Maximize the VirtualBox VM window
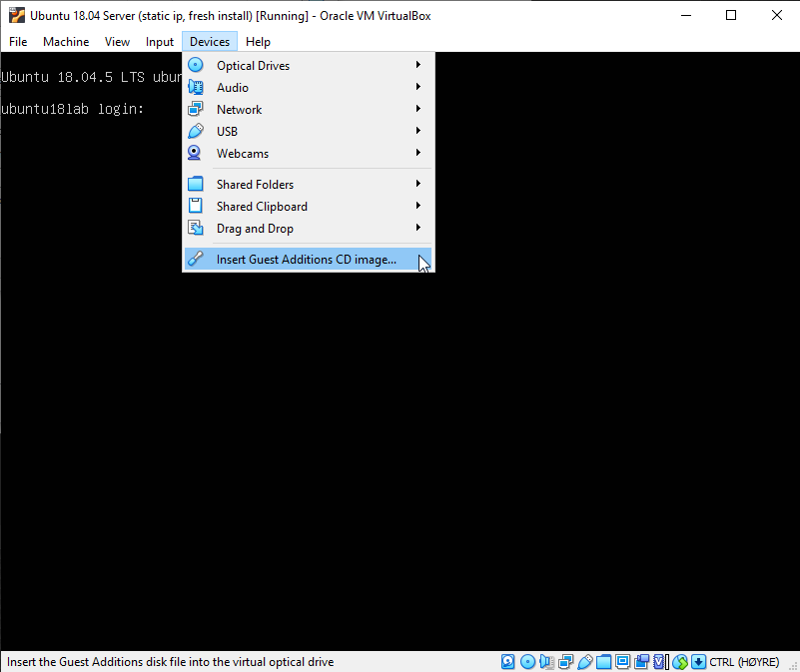The image size is (800, 672). pyautogui.click(x=731, y=15)
